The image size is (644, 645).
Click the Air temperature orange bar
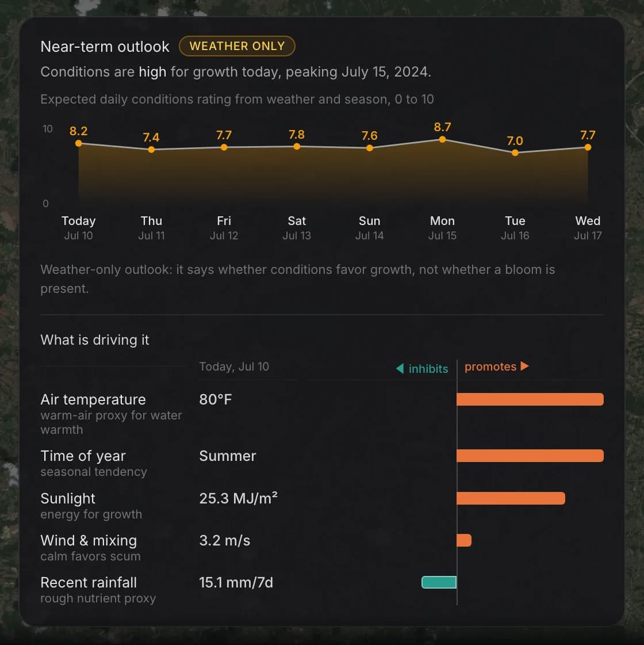pos(530,399)
